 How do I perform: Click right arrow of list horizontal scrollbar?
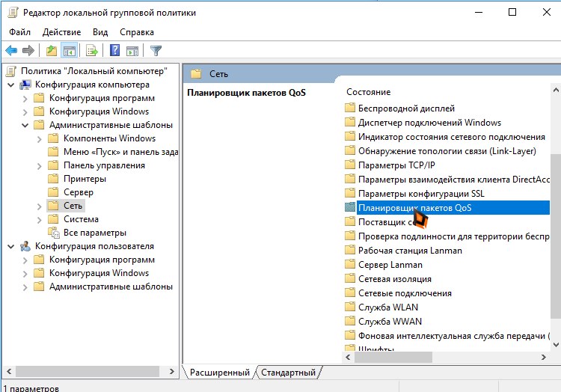544,357
